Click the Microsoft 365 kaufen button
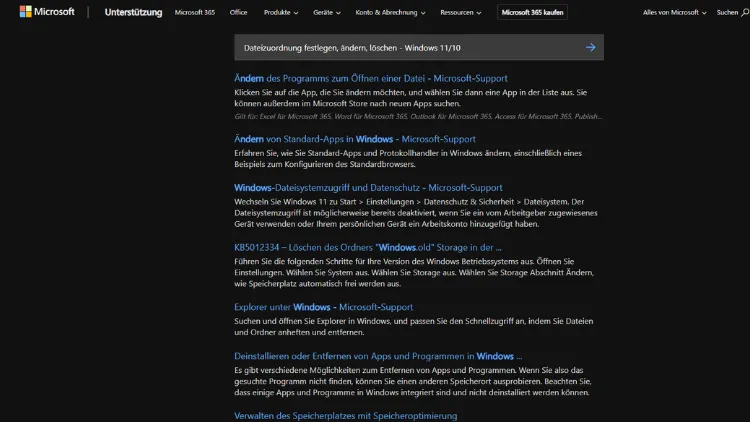The image size is (750, 422). pos(532,12)
